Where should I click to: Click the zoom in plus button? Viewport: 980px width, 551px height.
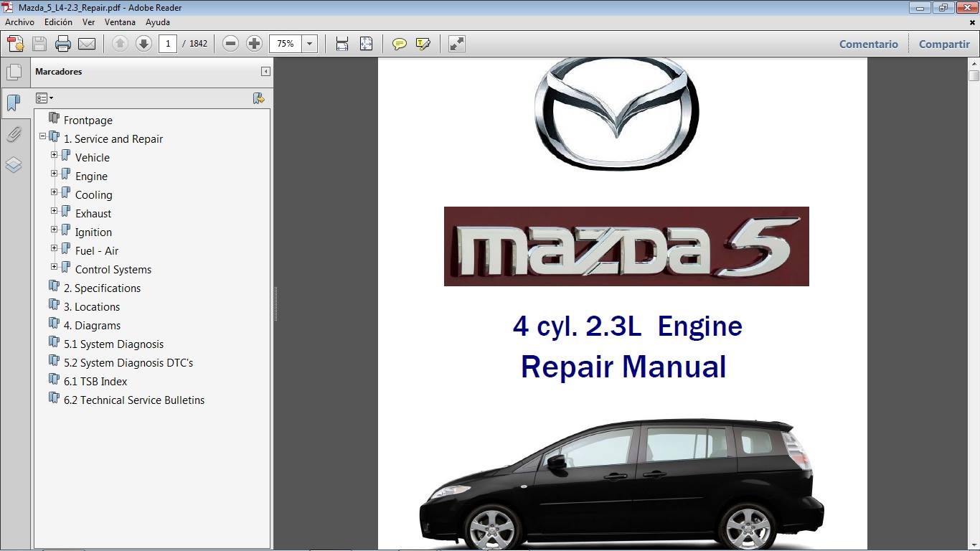254,44
